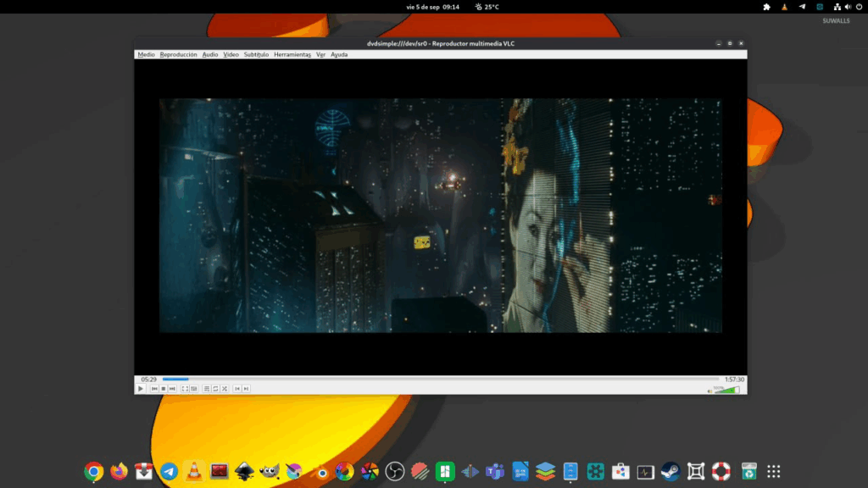Image resolution: width=868 pixels, height=488 pixels.
Task: Click the Stop playback button
Action: pyautogui.click(x=163, y=389)
